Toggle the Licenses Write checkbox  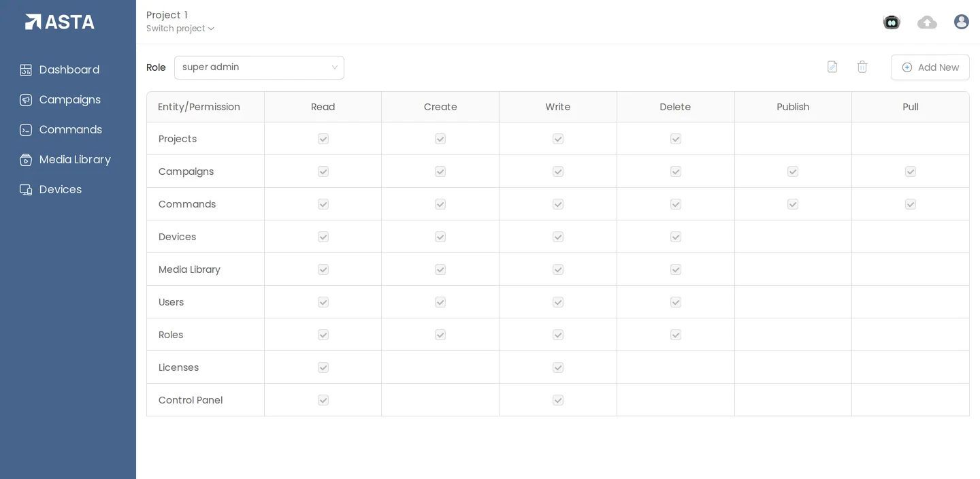(558, 367)
